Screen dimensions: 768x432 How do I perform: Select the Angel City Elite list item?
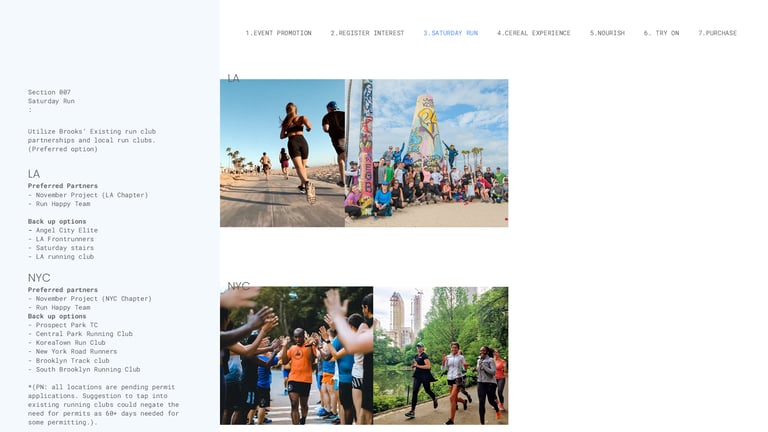click(63, 230)
